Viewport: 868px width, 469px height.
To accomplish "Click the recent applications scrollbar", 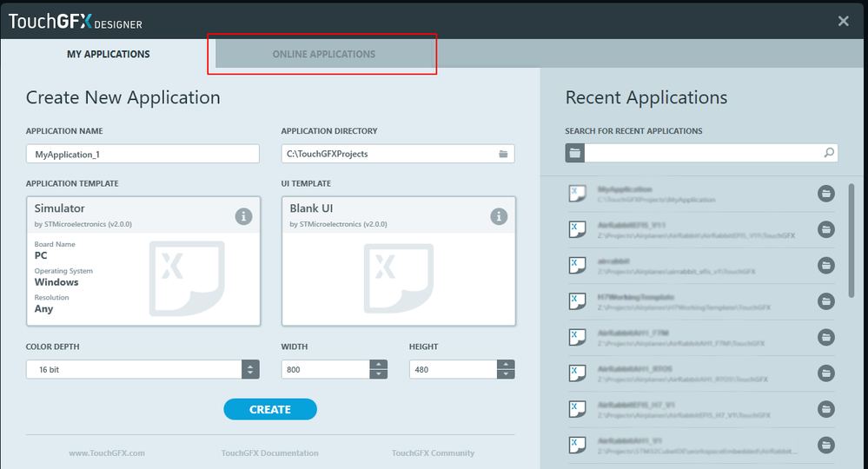I will click(x=851, y=241).
